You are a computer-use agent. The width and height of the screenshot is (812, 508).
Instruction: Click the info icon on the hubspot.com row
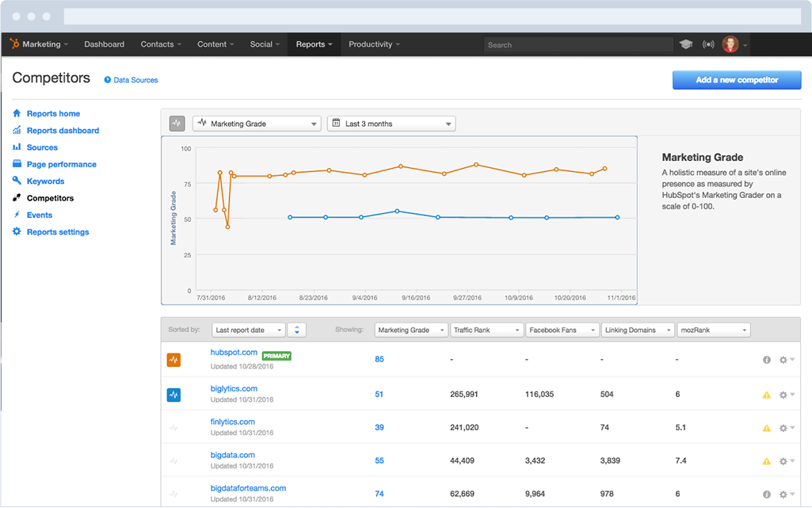click(766, 359)
